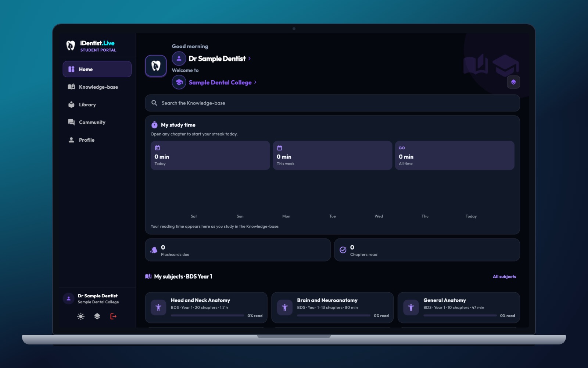Open the Community section

click(x=97, y=122)
